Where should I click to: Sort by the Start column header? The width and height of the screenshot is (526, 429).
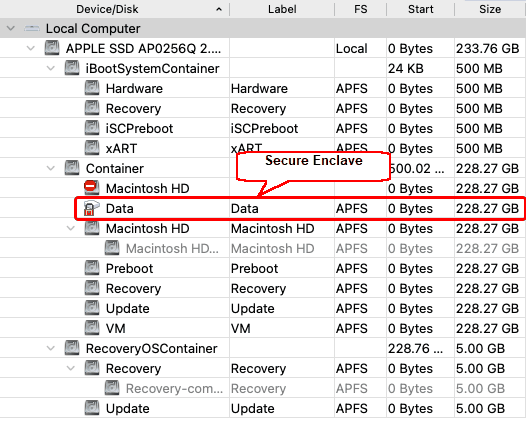[x=421, y=9]
